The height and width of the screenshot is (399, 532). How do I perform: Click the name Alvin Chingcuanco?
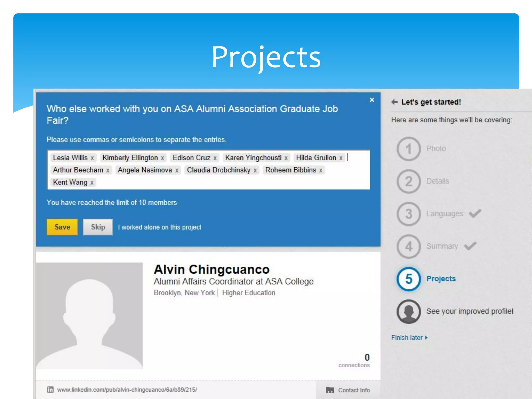tap(212, 269)
